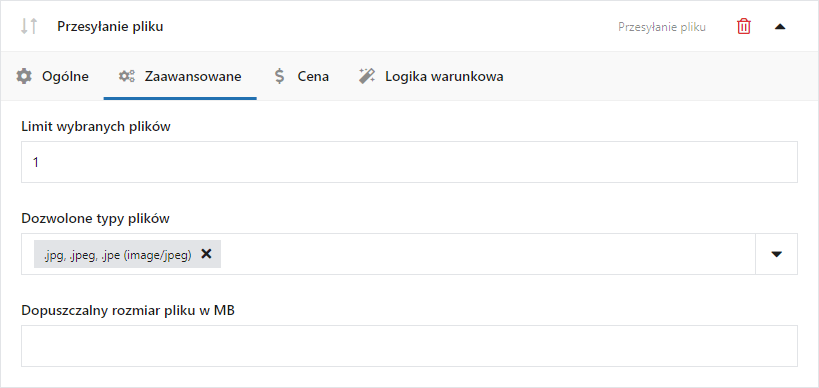Click the gear icon on the Ogólne tab
This screenshot has height=388, width=819.
24,76
